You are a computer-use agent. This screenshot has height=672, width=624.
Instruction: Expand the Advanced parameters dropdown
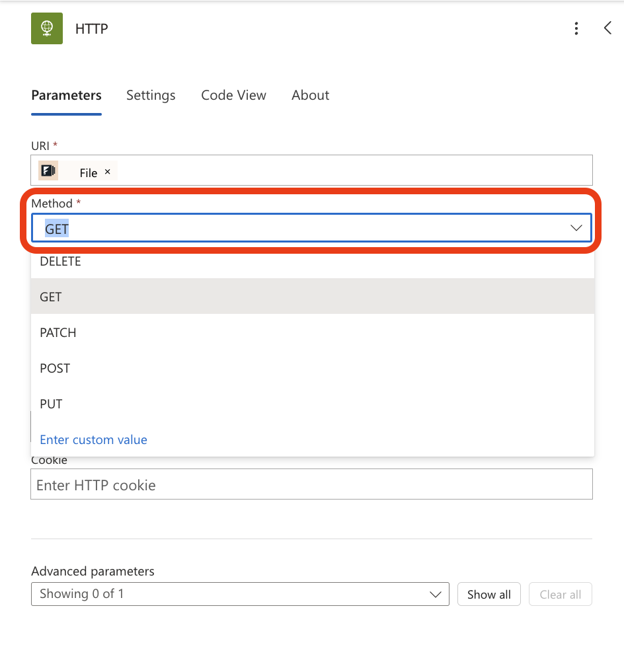click(x=240, y=594)
